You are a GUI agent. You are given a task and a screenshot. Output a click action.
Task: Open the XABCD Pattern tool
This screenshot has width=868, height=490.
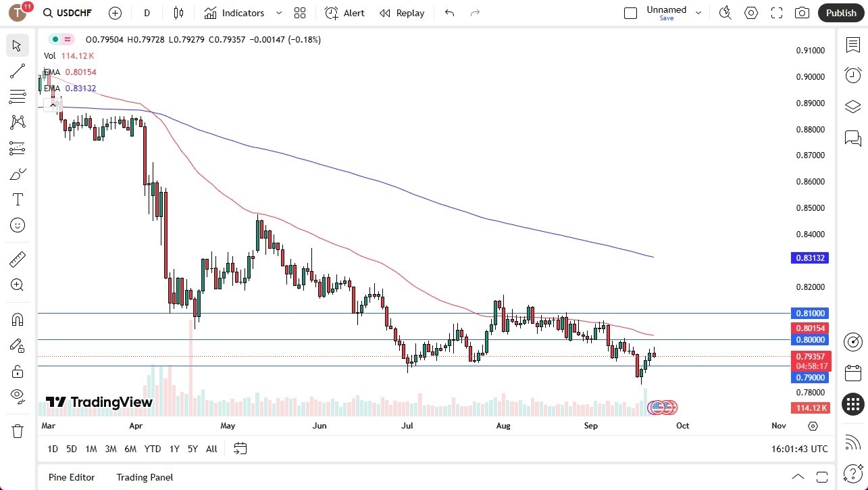coord(17,122)
